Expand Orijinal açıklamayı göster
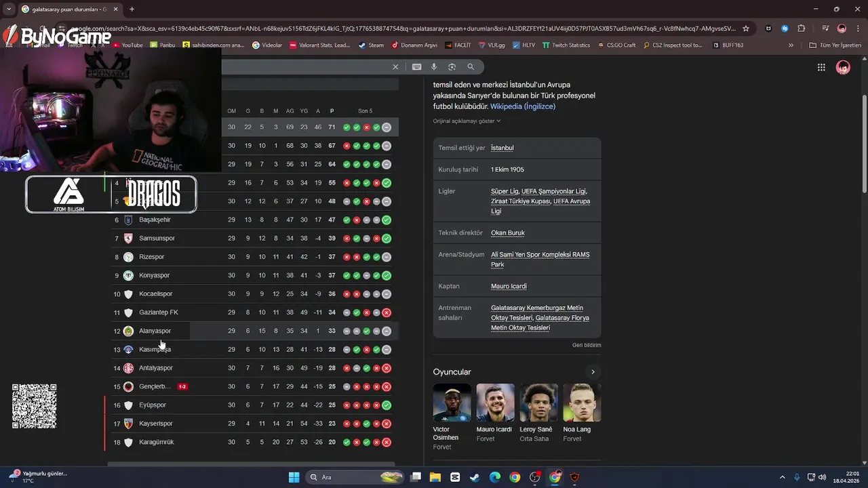Image resolution: width=868 pixels, height=488 pixels. [x=467, y=121]
